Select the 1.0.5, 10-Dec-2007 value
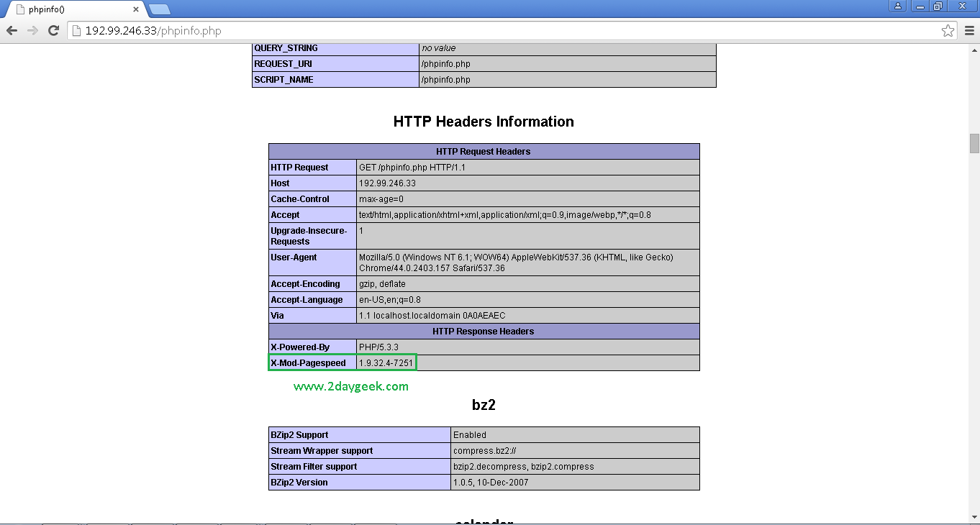 [x=491, y=483]
